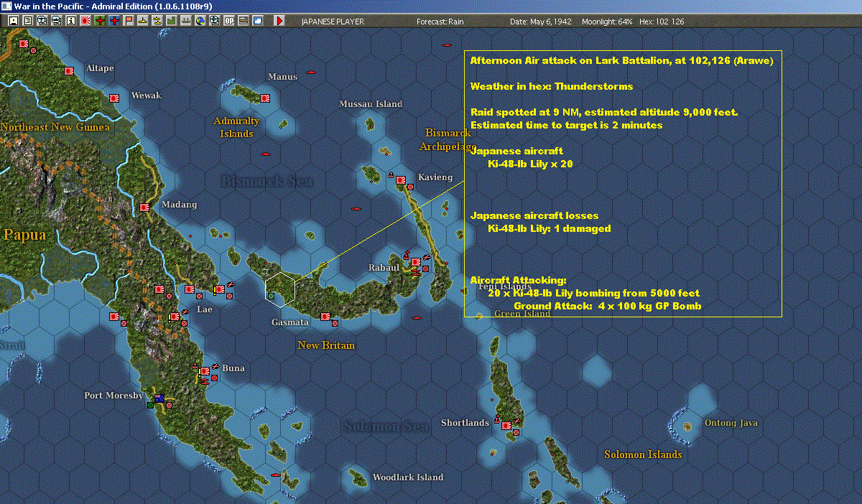This screenshot has height=504, width=862.
Task: Click the save game floppy disk icon
Action: [14, 22]
